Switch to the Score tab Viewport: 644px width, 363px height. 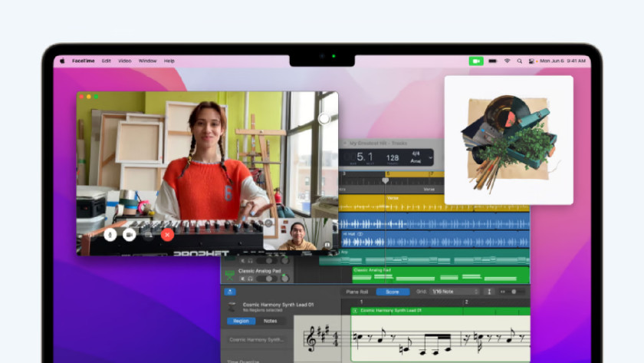coord(393,292)
